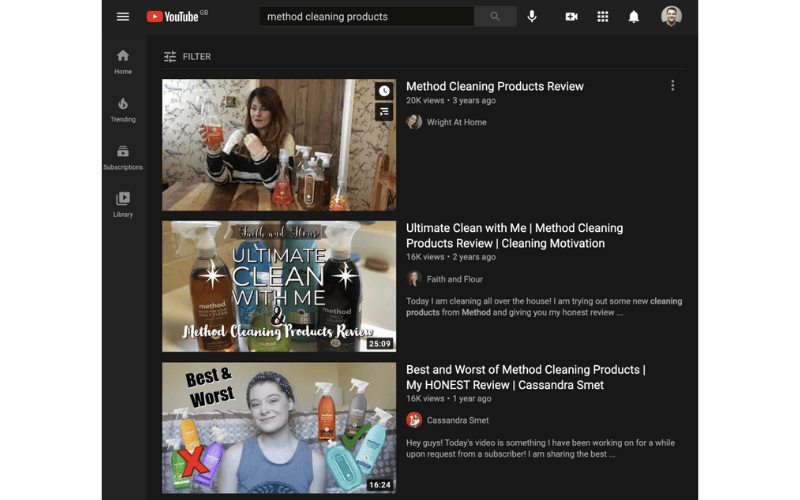Click the '16K views • 2 years ago' text
This screenshot has height=500, width=800.
[x=451, y=257]
